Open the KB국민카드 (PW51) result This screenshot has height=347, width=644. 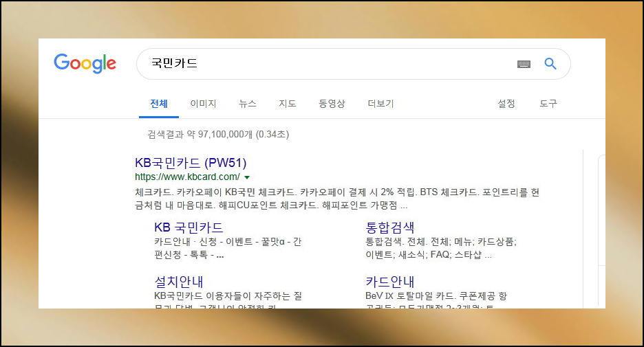(x=191, y=163)
